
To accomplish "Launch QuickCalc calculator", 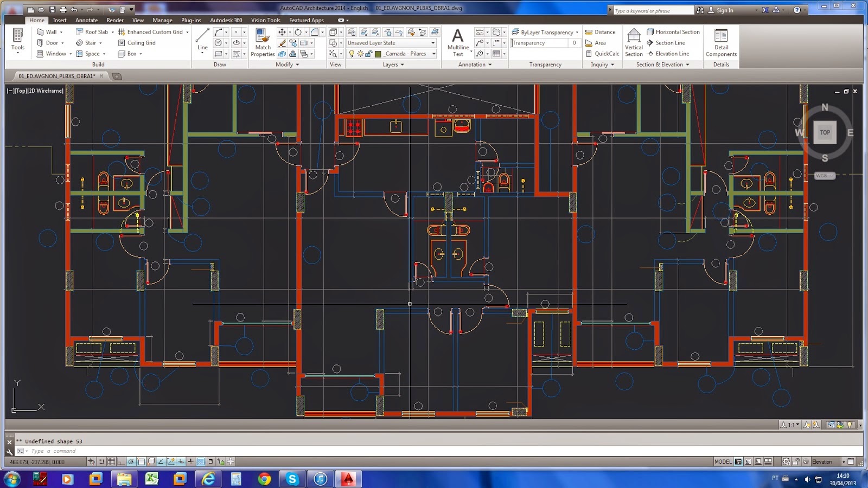I will tap(602, 54).
